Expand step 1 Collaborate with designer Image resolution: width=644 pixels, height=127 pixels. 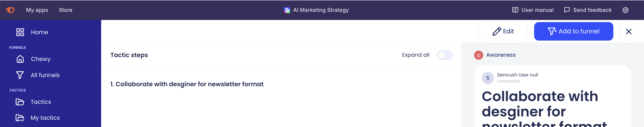pyautogui.click(x=187, y=84)
